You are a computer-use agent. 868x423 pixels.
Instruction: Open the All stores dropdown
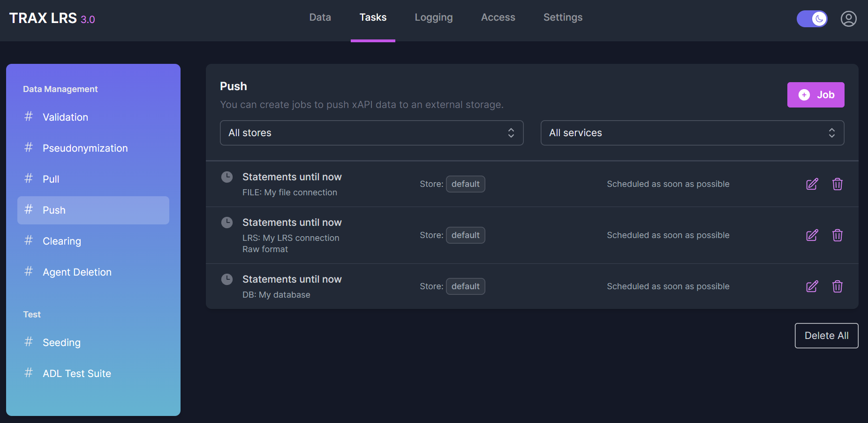pyautogui.click(x=371, y=133)
